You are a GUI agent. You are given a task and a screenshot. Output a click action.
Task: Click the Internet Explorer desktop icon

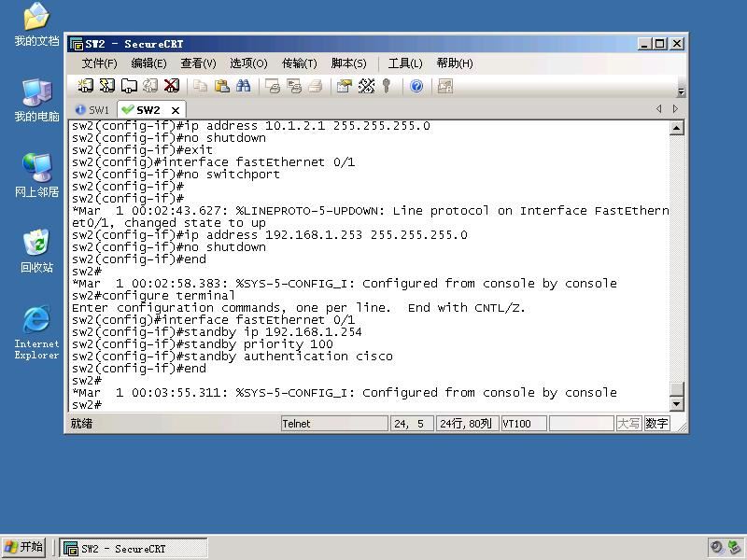[x=36, y=332]
